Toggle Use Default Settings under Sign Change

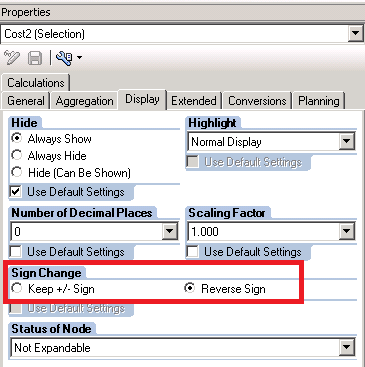pyautogui.click(x=16, y=308)
